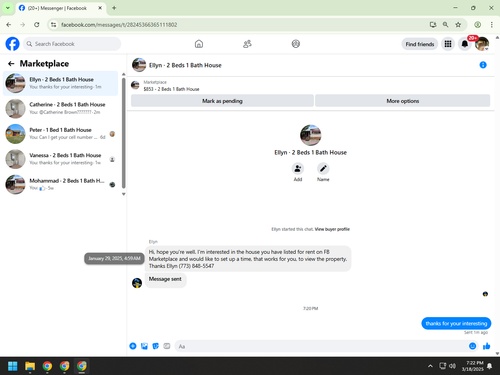Open Chrome three-dot menu
Image resolution: width=500 pixels, height=375 pixels.
[492, 25]
